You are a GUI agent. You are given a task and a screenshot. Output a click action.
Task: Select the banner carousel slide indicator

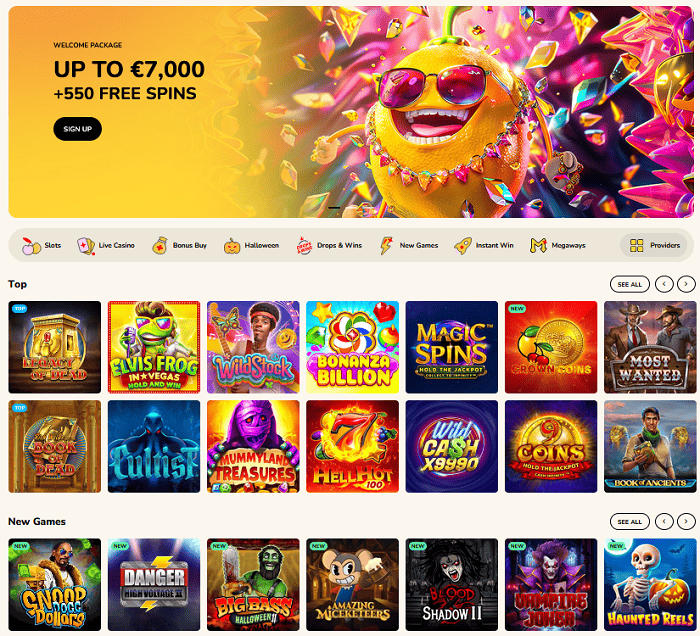334,208
